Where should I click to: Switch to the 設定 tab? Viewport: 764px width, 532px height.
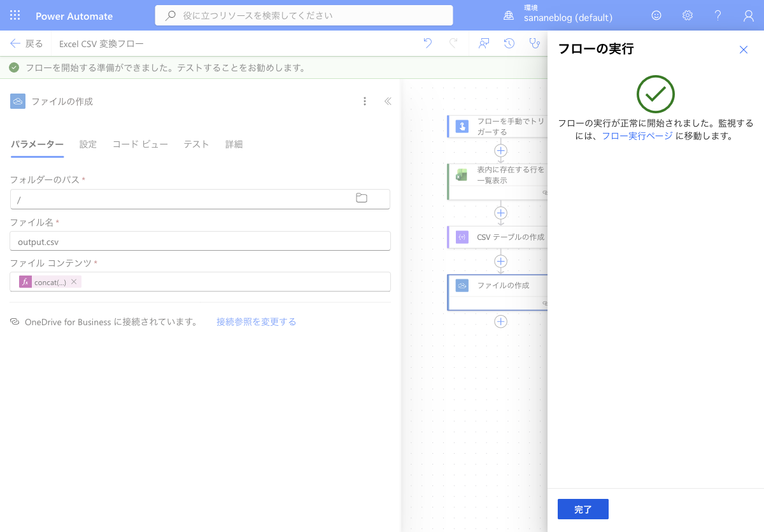coord(88,144)
